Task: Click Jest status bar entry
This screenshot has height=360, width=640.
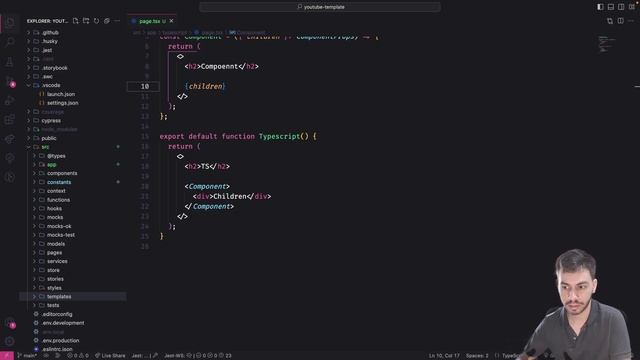Action: point(144,356)
